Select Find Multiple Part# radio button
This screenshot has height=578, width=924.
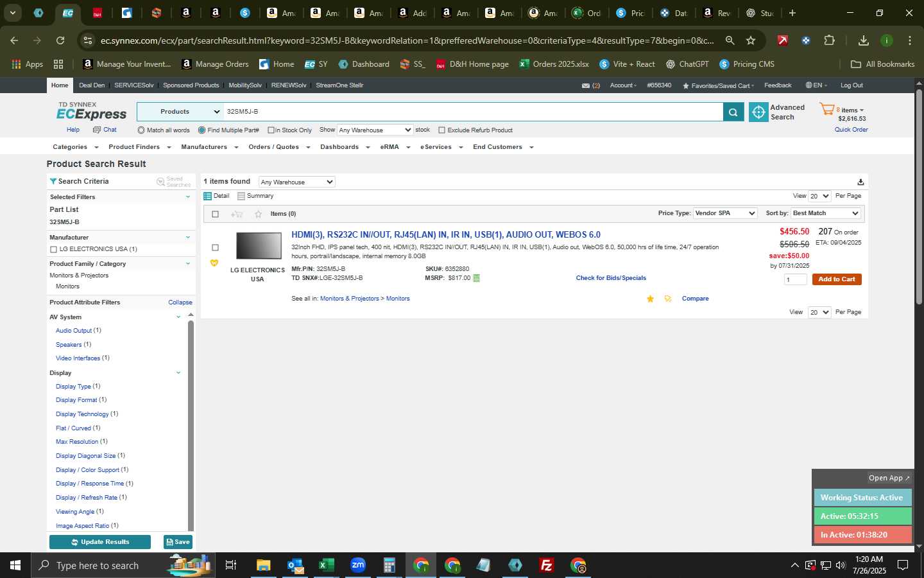coord(201,130)
